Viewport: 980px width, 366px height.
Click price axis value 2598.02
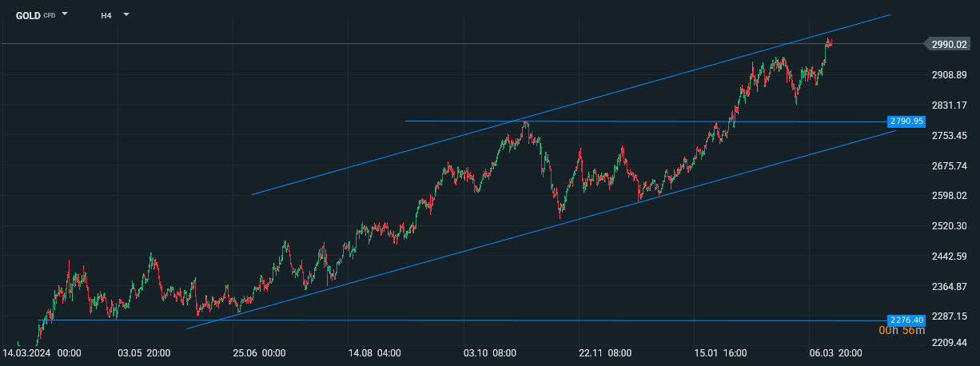(x=950, y=196)
